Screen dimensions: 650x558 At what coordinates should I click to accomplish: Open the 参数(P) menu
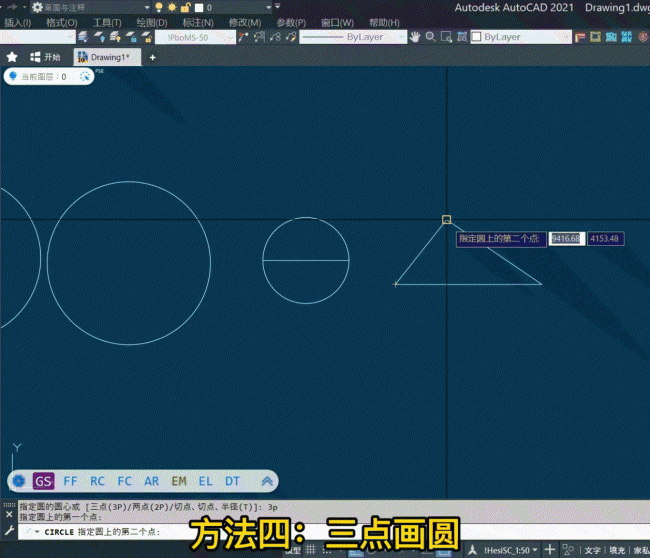point(291,23)
